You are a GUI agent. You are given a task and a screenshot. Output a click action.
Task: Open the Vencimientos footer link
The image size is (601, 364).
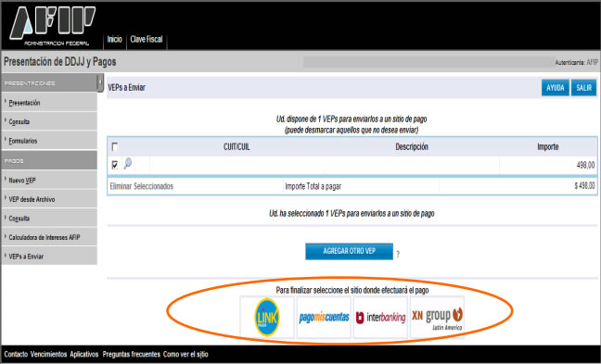click(x=48, y=355)
